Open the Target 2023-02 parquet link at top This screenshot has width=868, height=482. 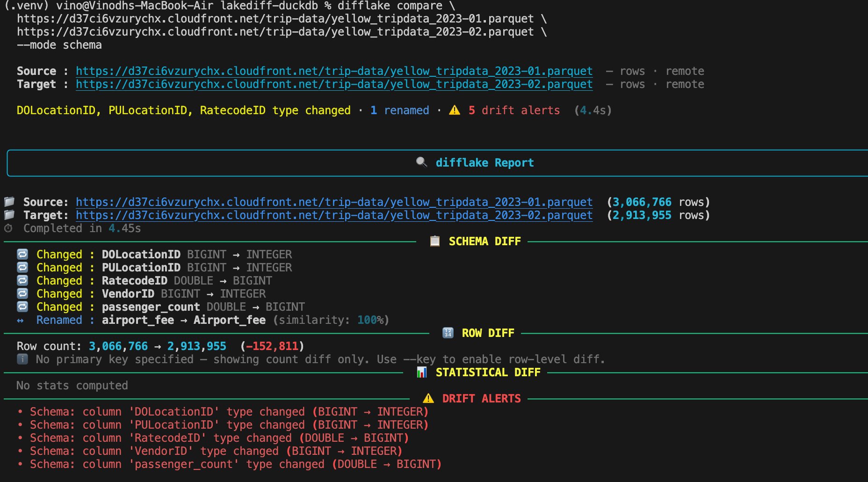[x=334, y=84]
